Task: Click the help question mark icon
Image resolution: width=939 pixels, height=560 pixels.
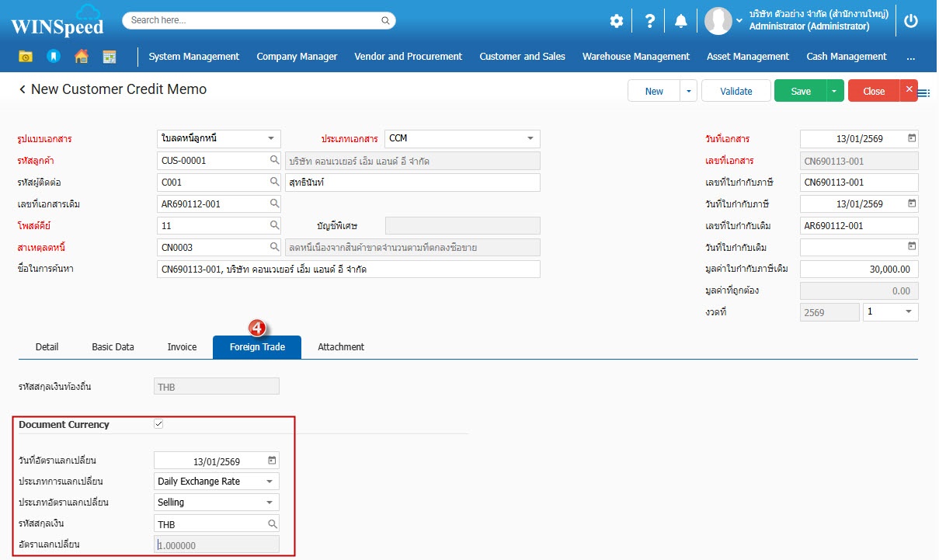Action: click(650, 21)
